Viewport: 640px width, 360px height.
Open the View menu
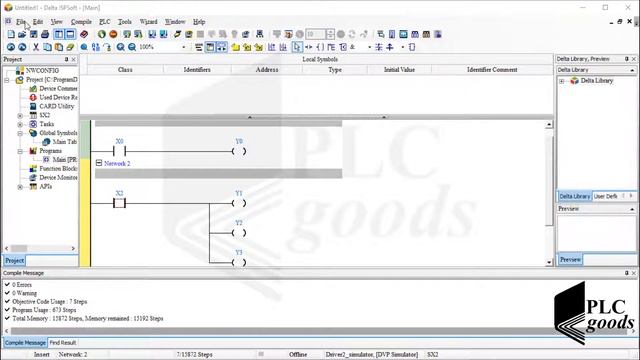point(56,22)
